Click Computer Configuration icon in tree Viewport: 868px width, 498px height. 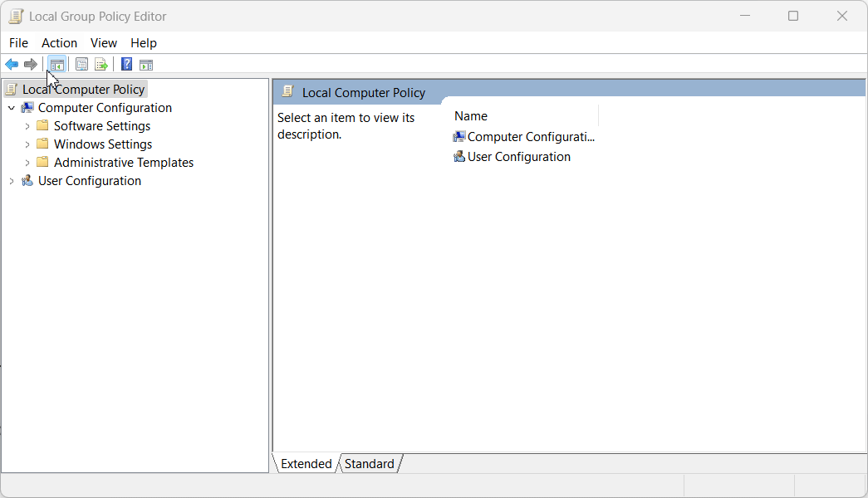click(27, 107)
